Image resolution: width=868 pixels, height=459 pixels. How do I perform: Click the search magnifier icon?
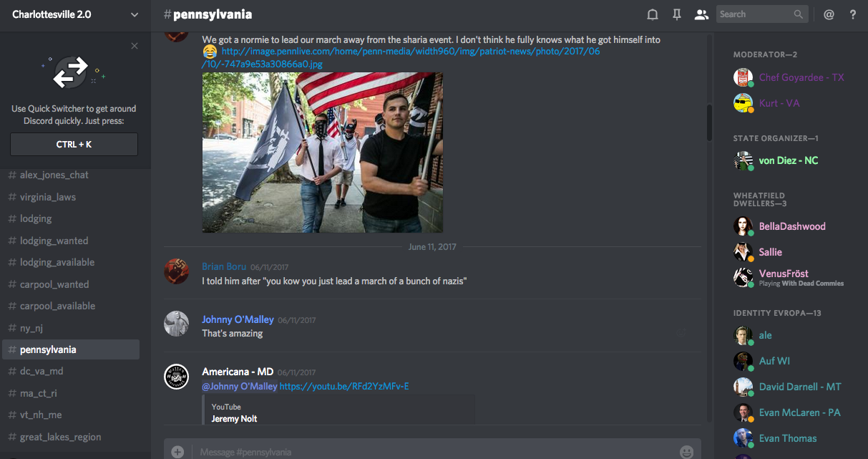[x=799, y=14]
